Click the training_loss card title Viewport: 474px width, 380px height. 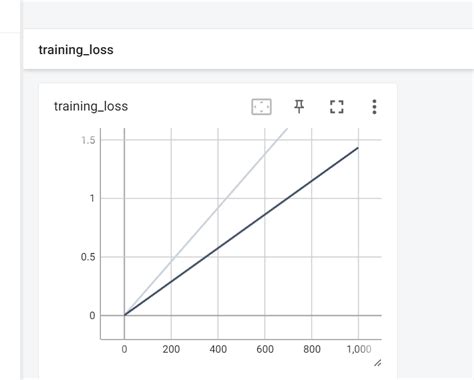pyautogui.click(x=91, y=106)
